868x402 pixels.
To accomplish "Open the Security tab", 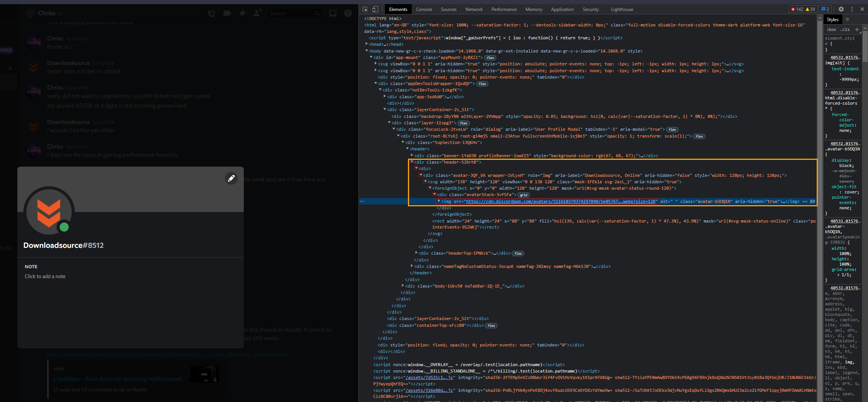I will 591,9.
